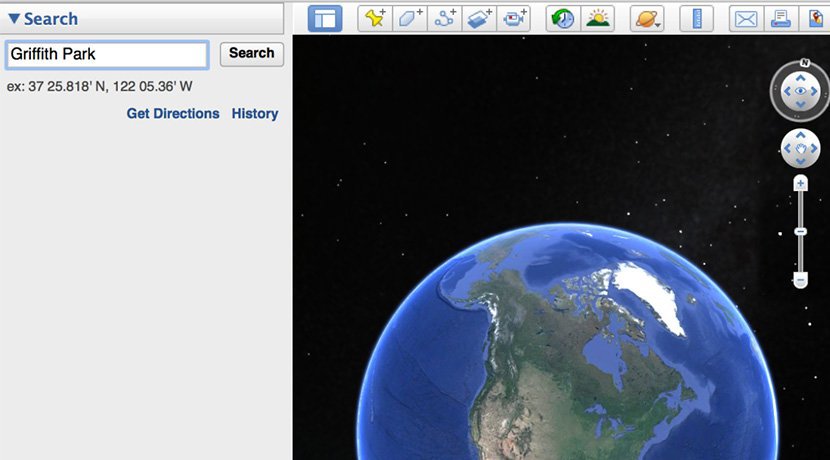Image resolution: width=830 pixels, height=460 pixels.
Task: Record a tour using the camera icon
Action: 513,19
